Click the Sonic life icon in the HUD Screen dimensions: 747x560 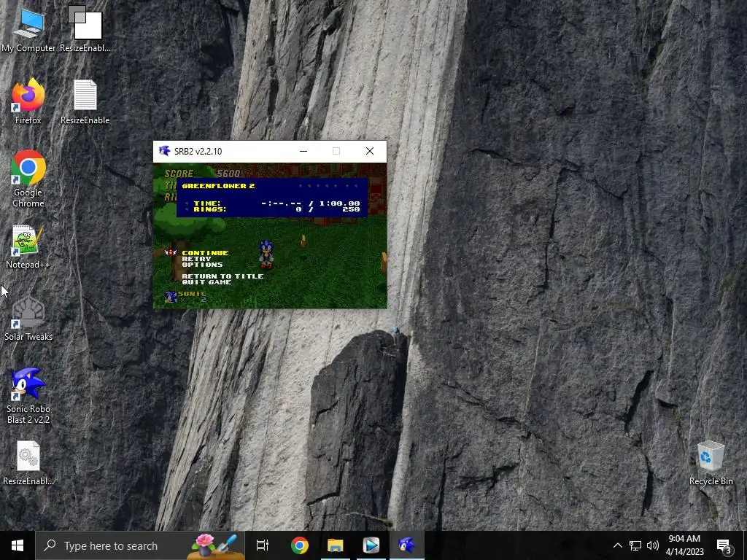tap(170, 297)
